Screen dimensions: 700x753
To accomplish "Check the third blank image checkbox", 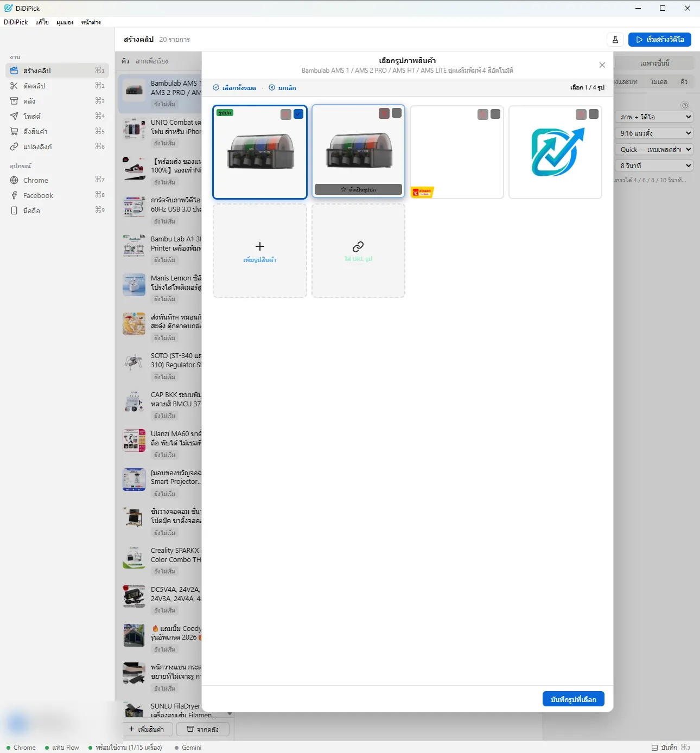I will (495, 114).
